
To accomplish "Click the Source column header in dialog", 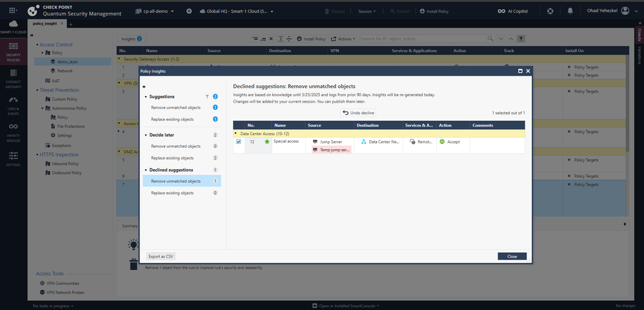I will [x=329, y=125].
